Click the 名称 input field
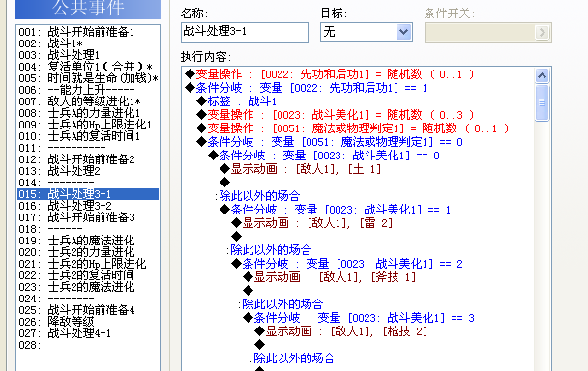 pos(245,32)
